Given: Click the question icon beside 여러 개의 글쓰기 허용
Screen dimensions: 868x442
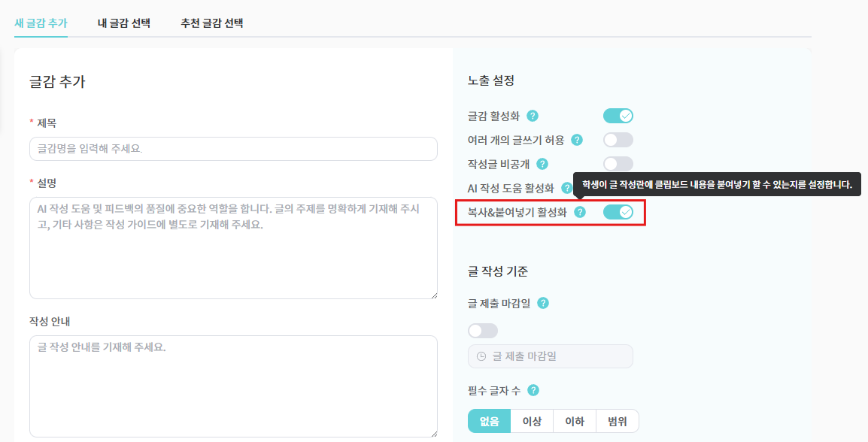Looking at the screenshot, I should (x=576, y=139).
